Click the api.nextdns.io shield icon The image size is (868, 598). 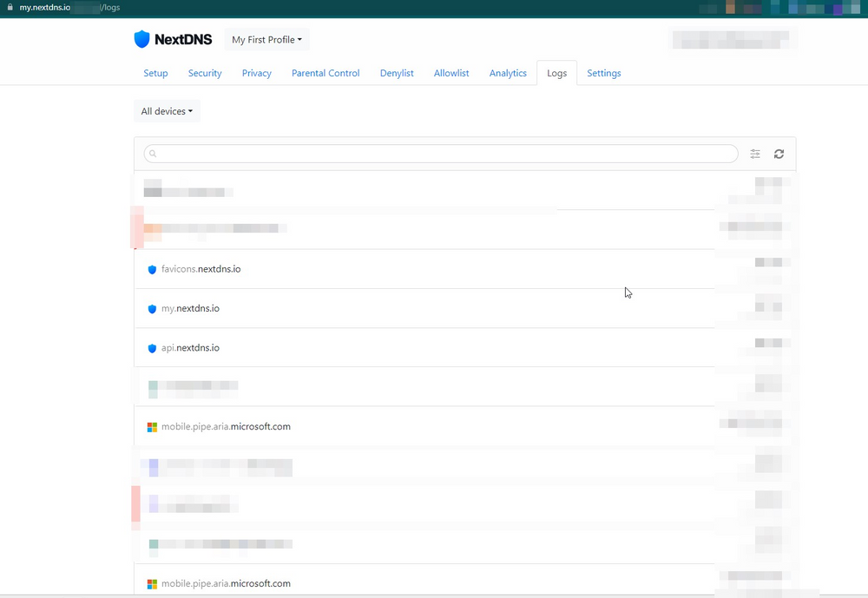[152, 348]
